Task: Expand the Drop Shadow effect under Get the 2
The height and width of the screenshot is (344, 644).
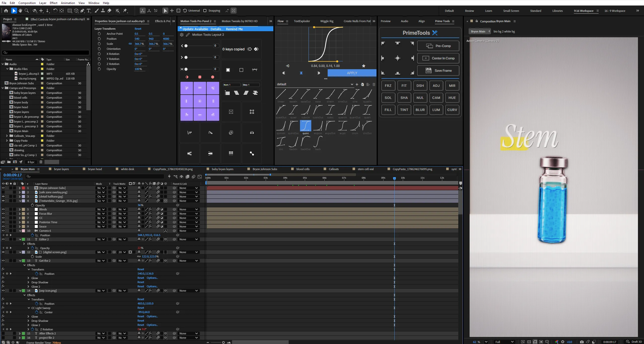Action: [x=28, y=282]
